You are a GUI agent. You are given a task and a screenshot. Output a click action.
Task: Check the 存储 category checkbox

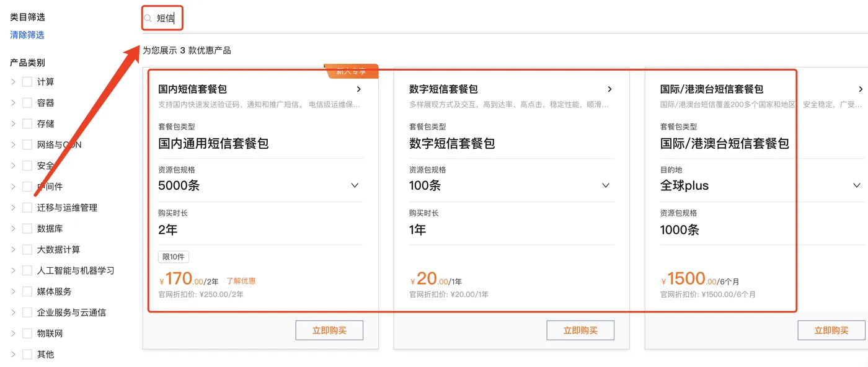[x=27, y=123]
